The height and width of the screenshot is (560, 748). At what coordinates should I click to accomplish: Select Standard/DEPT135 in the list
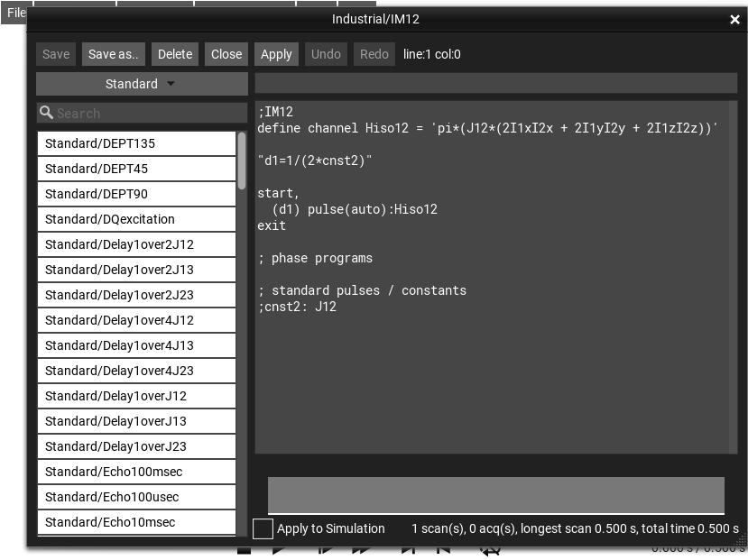coord(136,143)
